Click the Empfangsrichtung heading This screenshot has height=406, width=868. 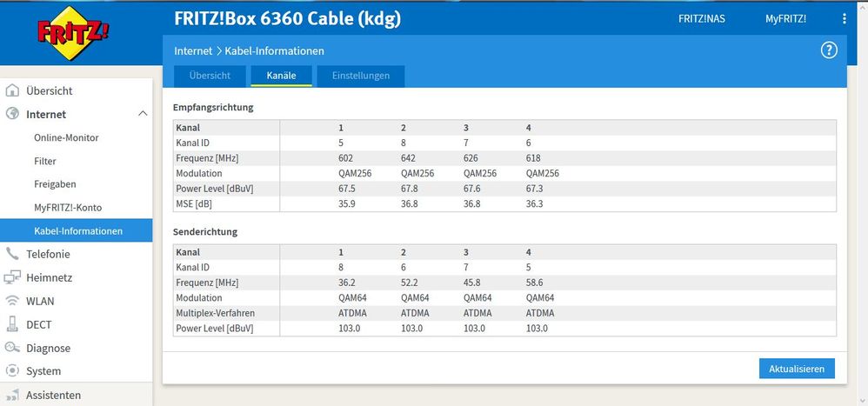[213, 107]
